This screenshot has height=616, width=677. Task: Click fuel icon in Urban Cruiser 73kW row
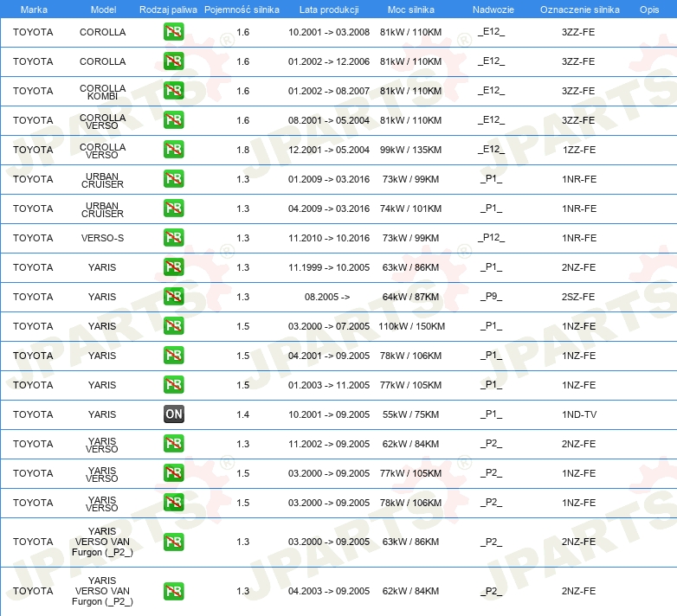pyautogui.click(x=173, y=178)
